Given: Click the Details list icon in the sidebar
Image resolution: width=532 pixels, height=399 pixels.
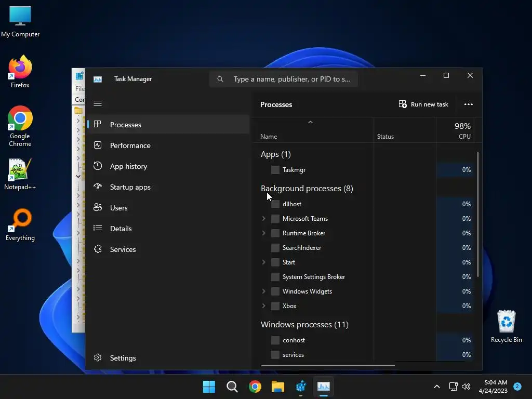Looking at the screenshot, I should pyautogui.click(x=97, y=228).
